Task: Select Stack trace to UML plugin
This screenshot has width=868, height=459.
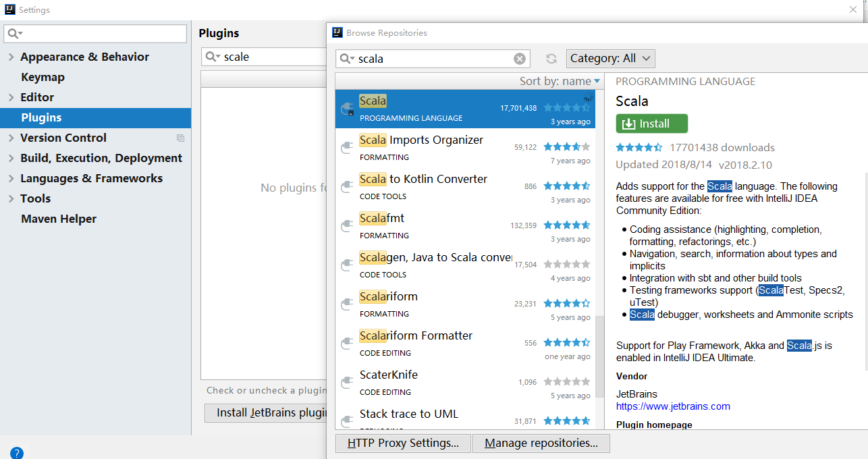Action: click(465, 416)
